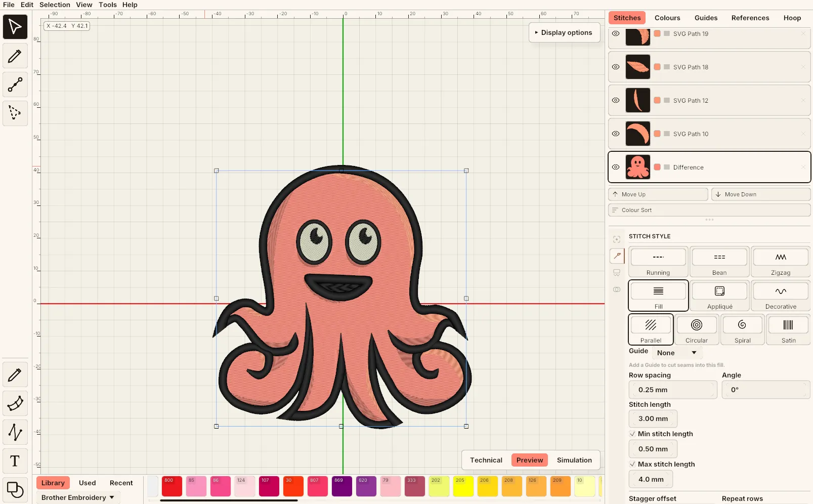Open the Brother Embroidery thread dropdown
Viewport: 813px width, 504px height.
click(77, 497)
